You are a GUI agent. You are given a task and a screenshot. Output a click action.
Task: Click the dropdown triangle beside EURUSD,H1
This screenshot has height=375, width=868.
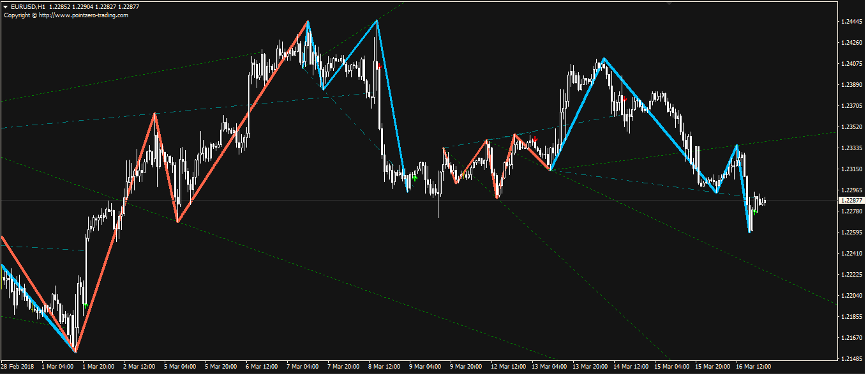click(6, 6)
